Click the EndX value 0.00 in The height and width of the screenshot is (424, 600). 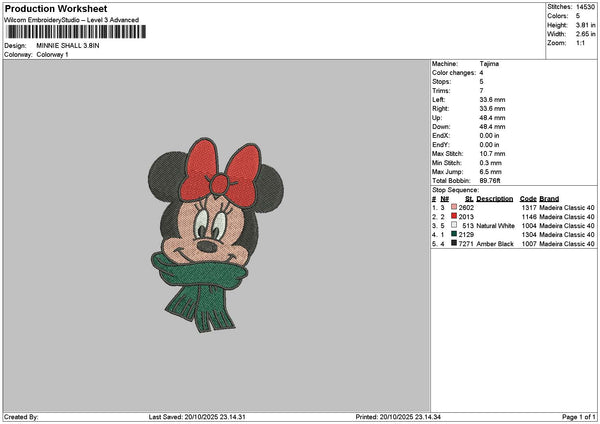pos(489,136)
